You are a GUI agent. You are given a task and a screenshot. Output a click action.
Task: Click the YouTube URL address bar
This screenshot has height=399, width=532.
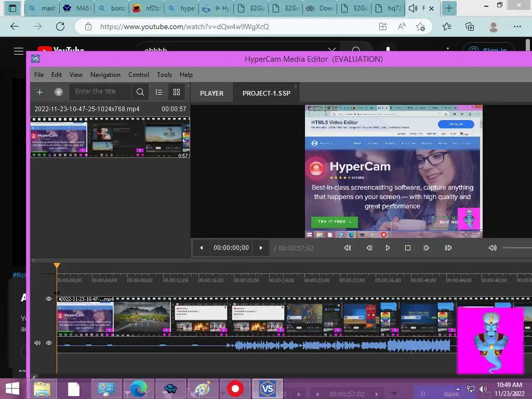coord(184,26)
